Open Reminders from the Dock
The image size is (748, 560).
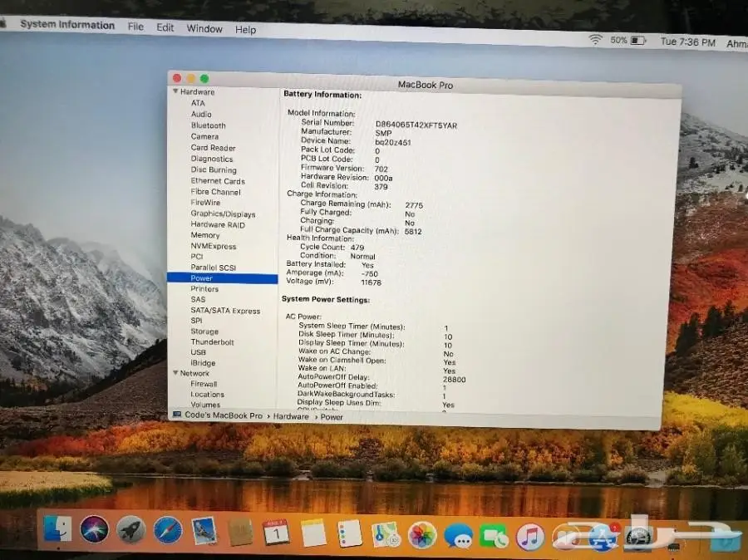[x=350, y=533]
